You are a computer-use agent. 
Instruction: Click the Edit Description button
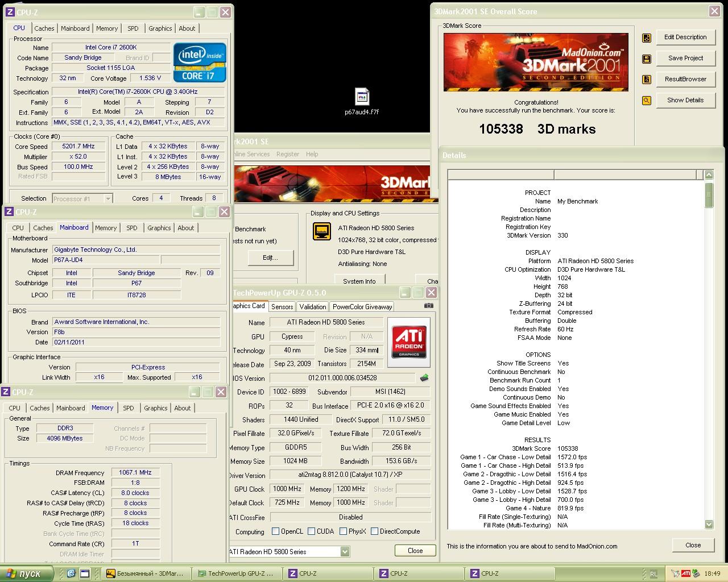[685, 38]
